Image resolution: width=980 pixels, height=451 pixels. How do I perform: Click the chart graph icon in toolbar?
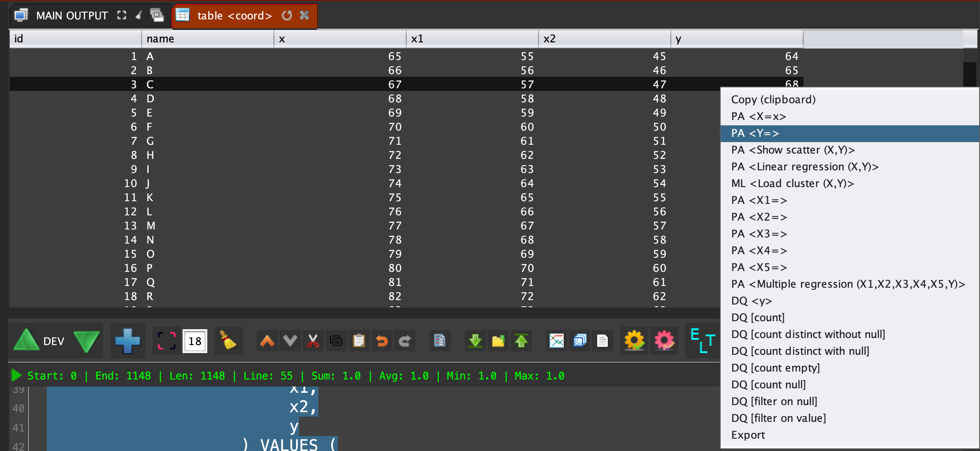coord(557,341)
